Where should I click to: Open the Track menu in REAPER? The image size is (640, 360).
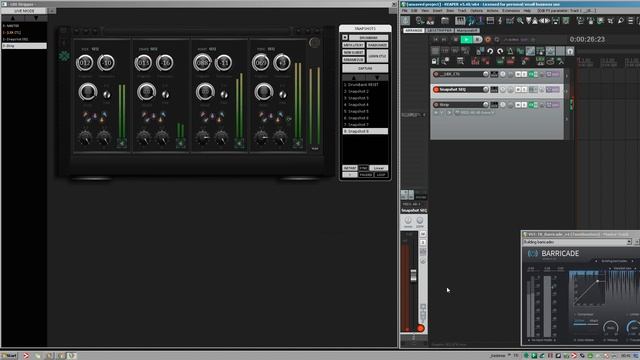point(462,11)
